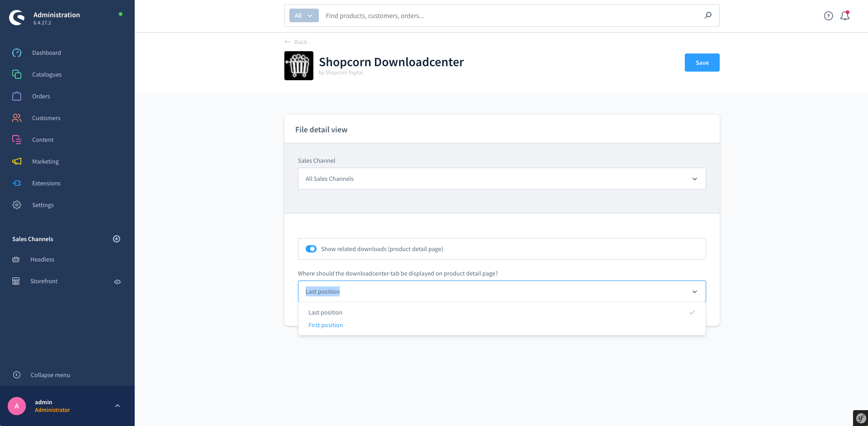Toggle Show related downloads switch

tap(311, 249)
